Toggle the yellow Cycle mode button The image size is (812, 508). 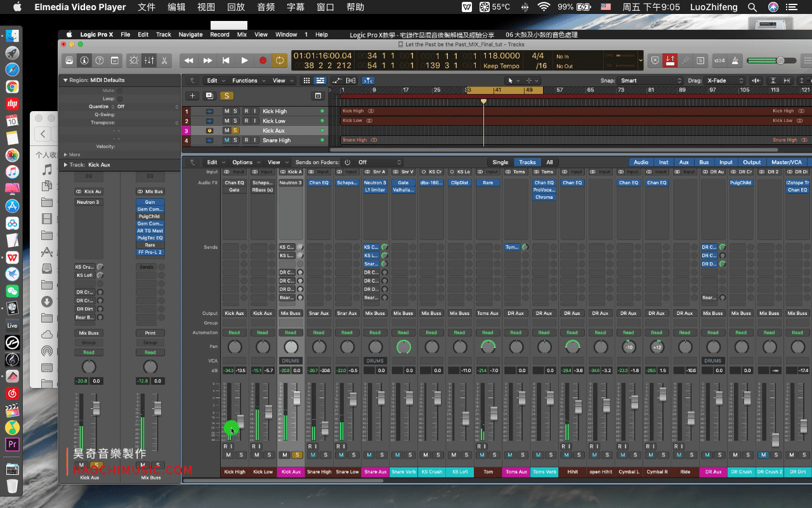tap(279, 60)
